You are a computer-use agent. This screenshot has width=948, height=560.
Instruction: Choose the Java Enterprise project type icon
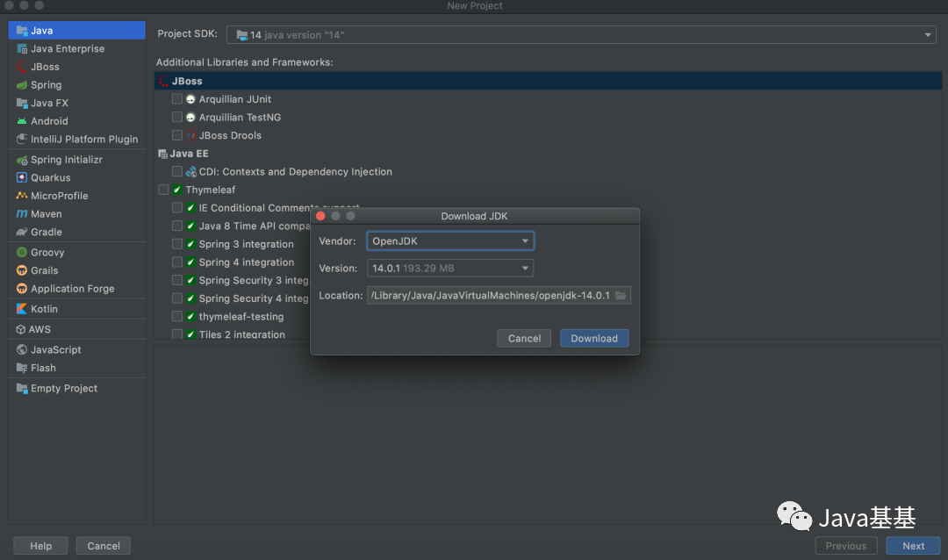[x=22, y=48]
